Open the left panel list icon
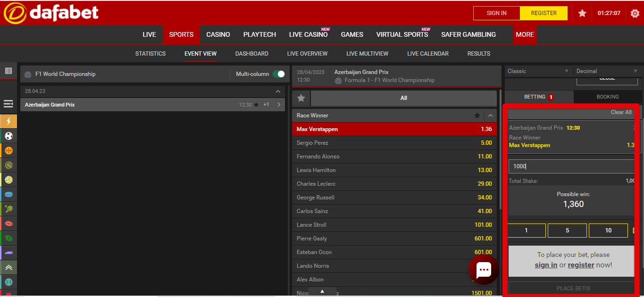The image size is (644, 297). click(8, 71)
